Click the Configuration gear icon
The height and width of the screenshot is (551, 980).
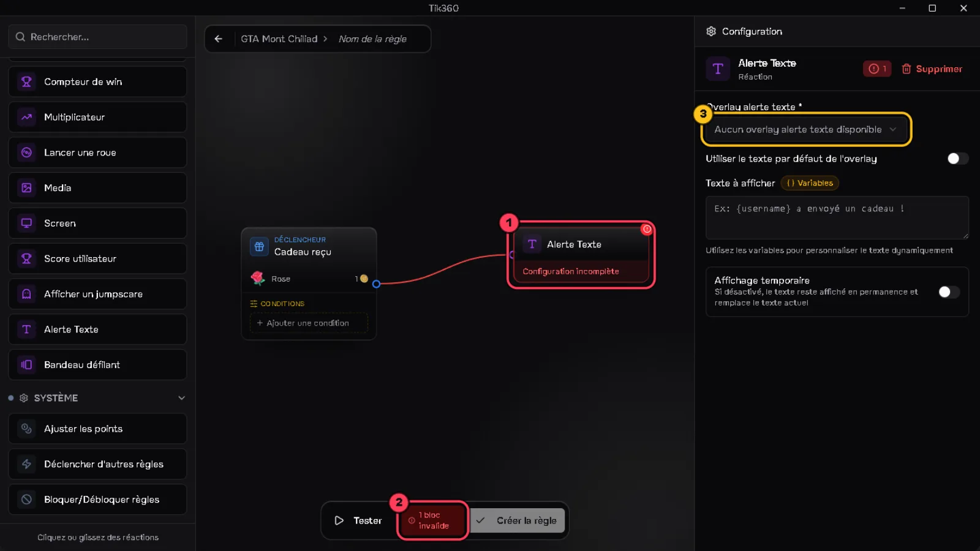(x=711, y=31)
